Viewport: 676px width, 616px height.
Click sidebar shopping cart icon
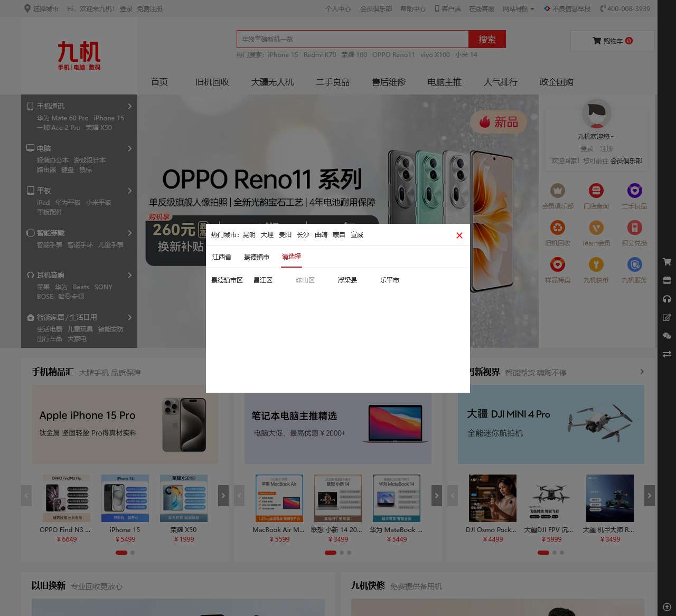coord(667,262)
